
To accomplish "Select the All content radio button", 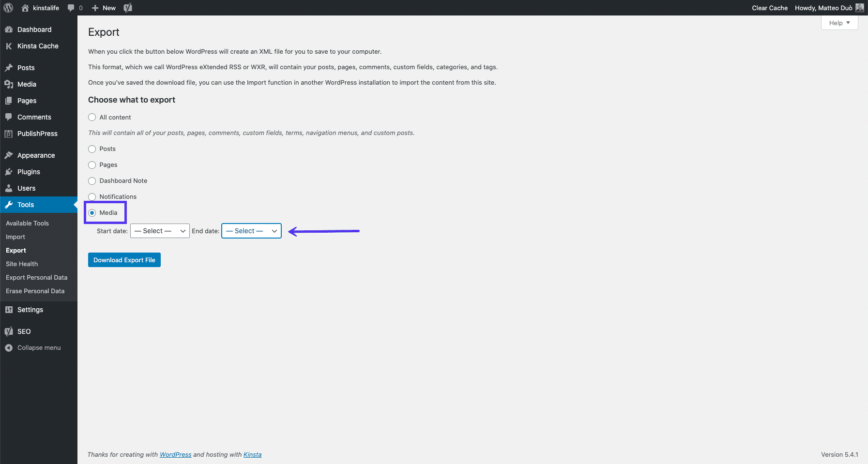I will (x=92, y=118).
